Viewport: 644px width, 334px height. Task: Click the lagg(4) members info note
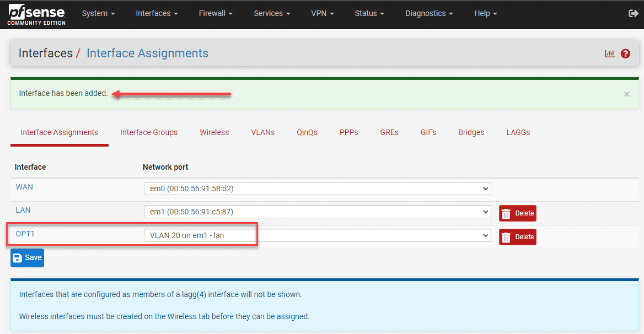pyautogui.click(x=160, y=295)
